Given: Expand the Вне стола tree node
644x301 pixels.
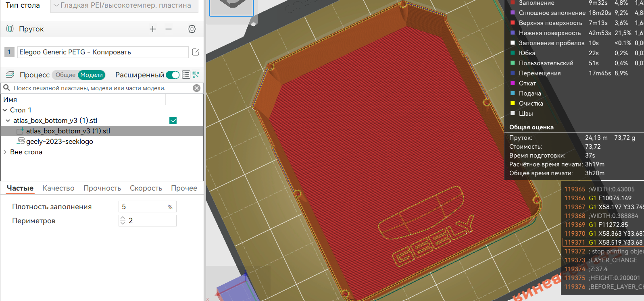Looking at the screenshot, I should (5, 152).
